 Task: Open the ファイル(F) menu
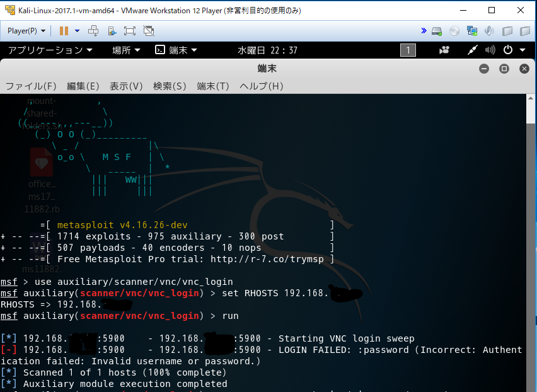[31, 86]
